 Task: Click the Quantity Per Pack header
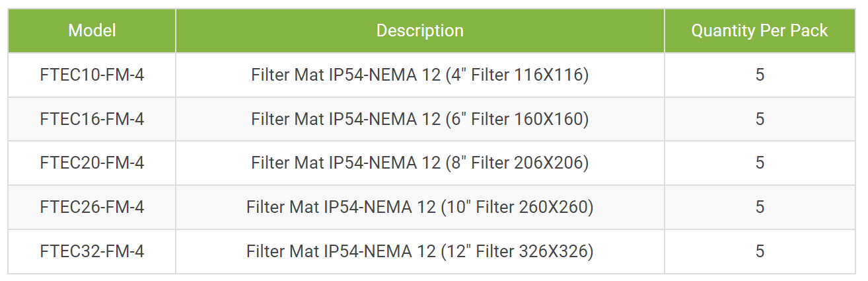point(760,30)
